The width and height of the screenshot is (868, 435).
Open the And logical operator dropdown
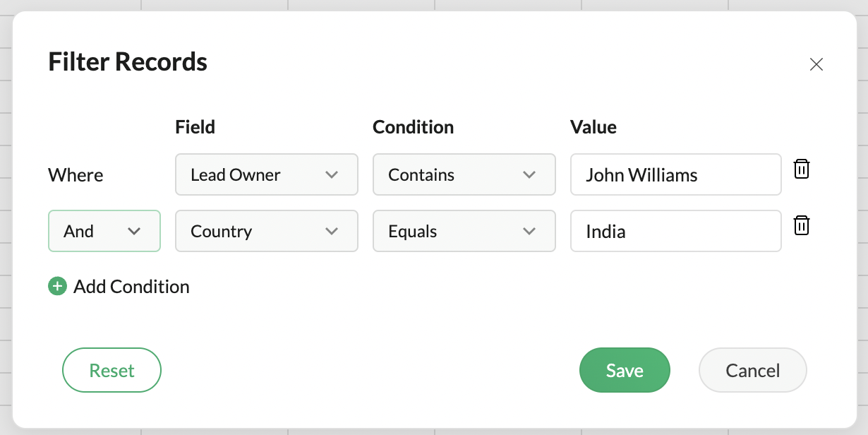pyautogui.click(x=104, y=231)
